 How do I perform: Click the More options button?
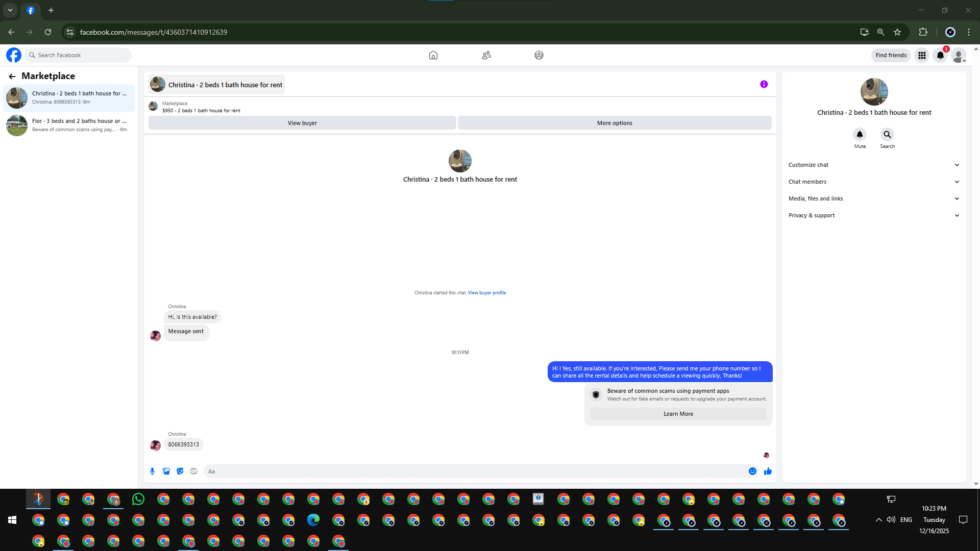[615, 123]
